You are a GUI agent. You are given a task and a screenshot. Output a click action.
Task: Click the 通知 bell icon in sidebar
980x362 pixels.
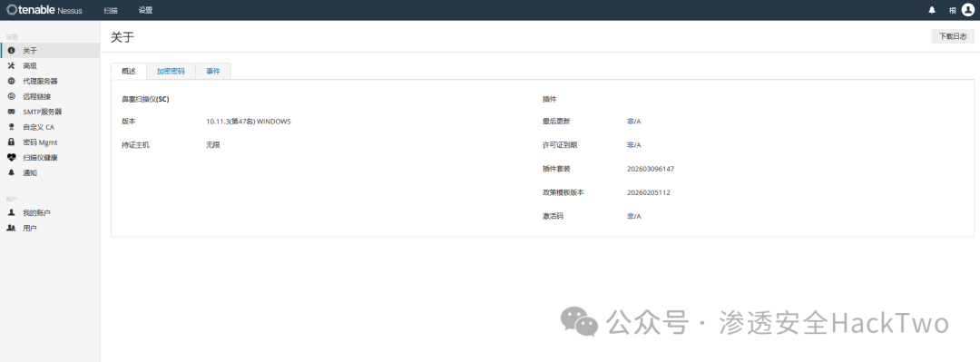click(x=11, y=172)
